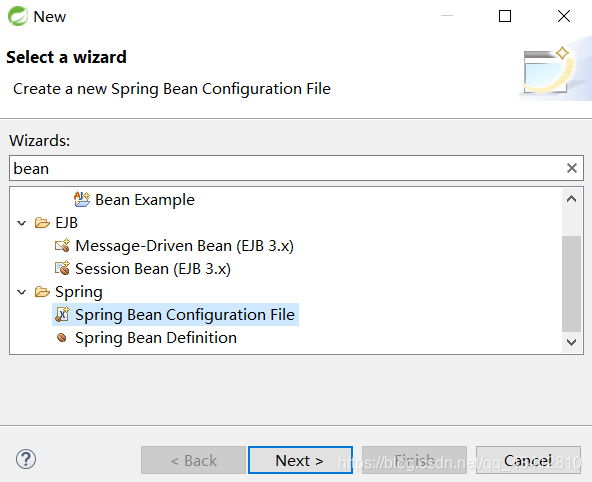Click the Spring leaf logo in title bar

[x=18, y=16]
